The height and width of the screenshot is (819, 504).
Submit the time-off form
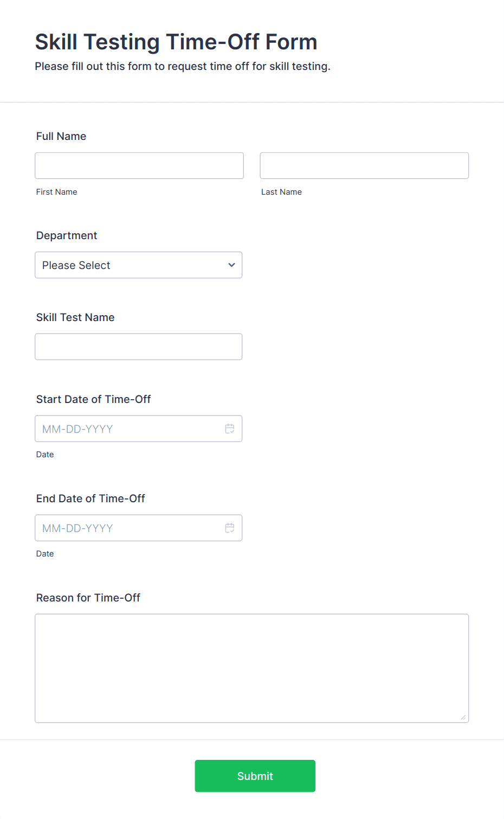(x=255, y=776)
